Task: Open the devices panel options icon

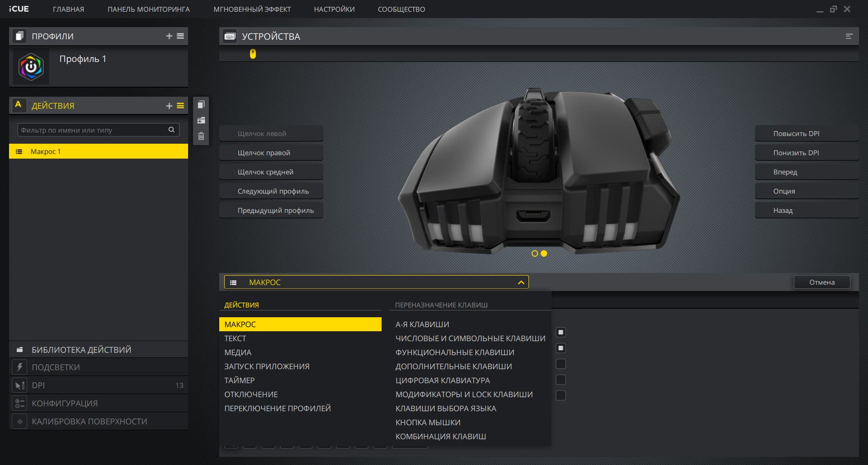Action: (849, 36)
